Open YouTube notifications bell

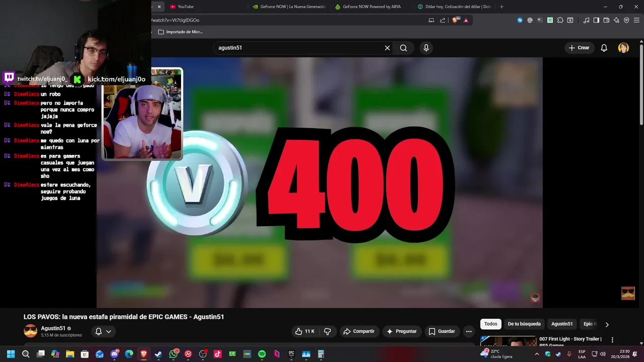click(604, 48)
